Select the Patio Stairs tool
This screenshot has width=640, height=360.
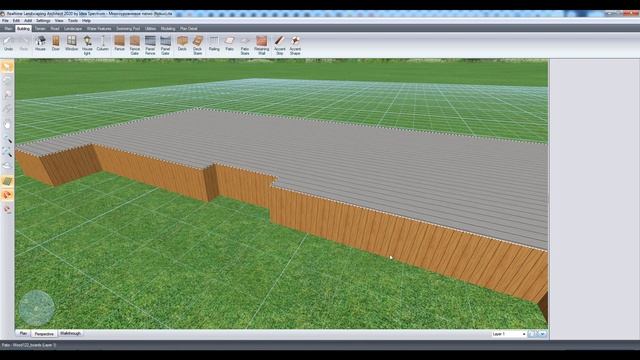[x=245, y=45]
